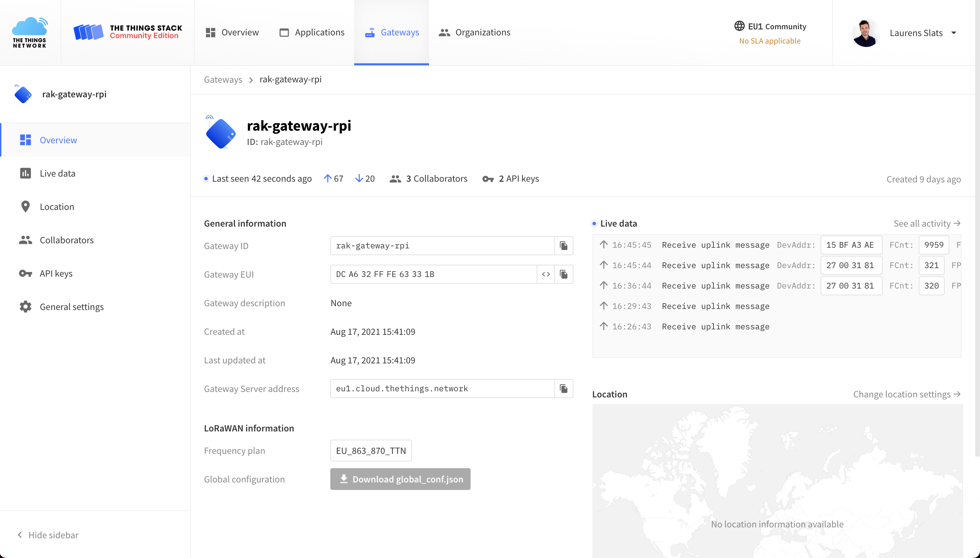This screenshot has width=980, height=558.
Task: Click the 16:45:45 uplink message row
Action: pyautogui.click(x=777, y=245)
